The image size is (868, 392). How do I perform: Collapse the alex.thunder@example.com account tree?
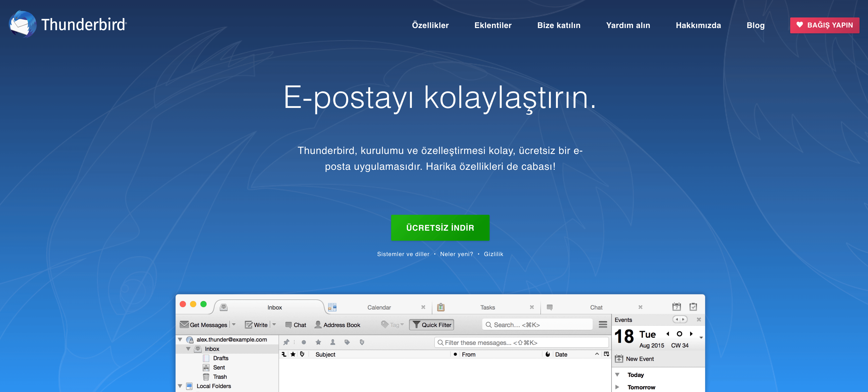[x=180, y=339]
